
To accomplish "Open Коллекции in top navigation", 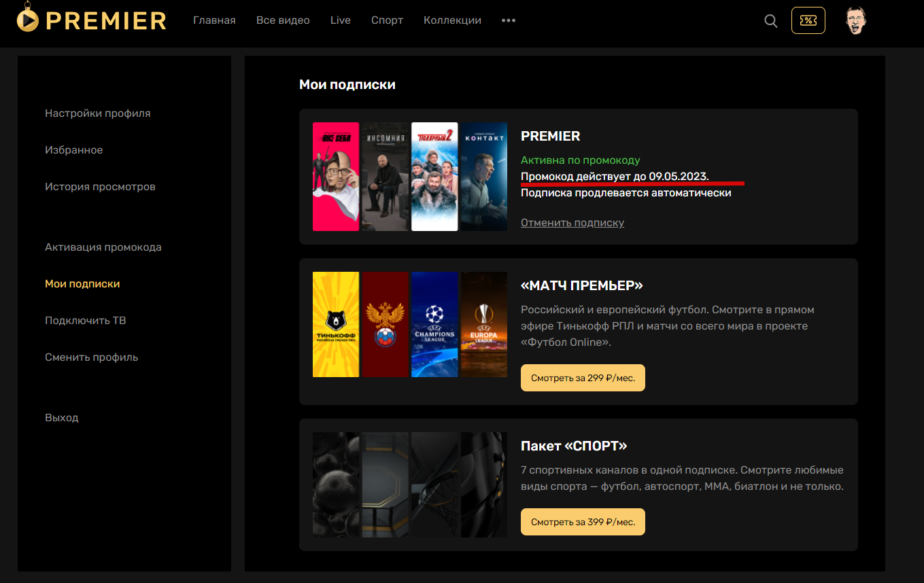I will click(x=452, y=20).
